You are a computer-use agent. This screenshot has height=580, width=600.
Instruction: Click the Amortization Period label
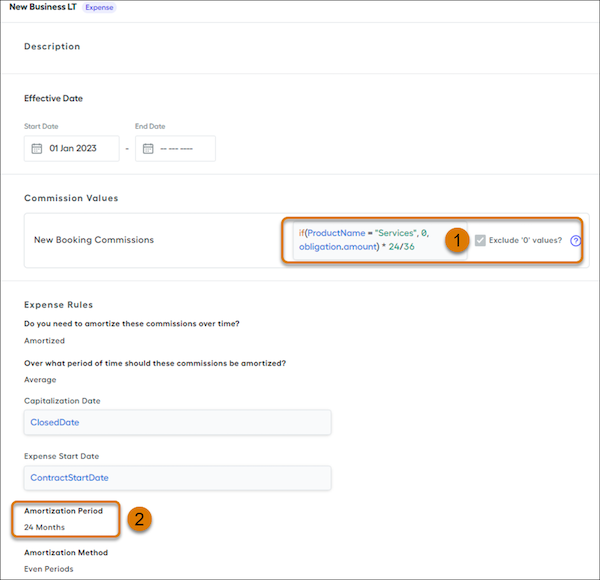tap(64, 511)
